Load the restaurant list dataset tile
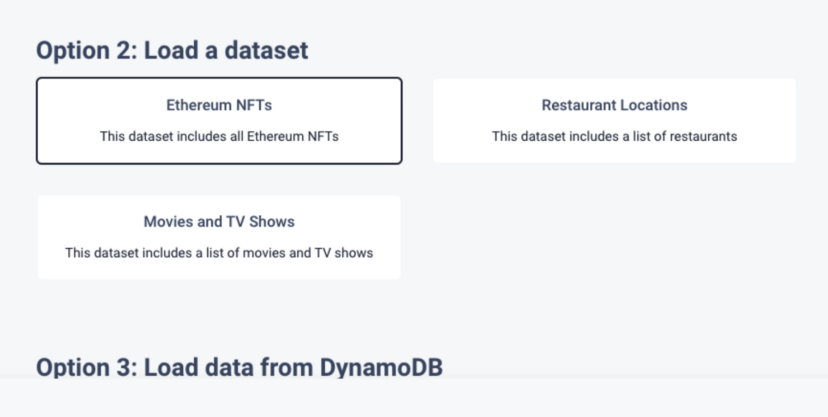The height and width of the screenshot is (417, 828). point(614,121)
